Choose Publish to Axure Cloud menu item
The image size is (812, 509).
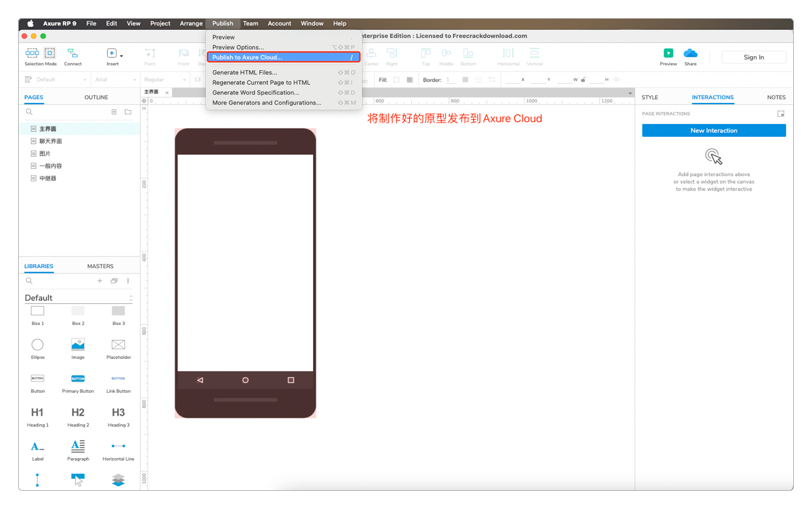pos(283,57)
